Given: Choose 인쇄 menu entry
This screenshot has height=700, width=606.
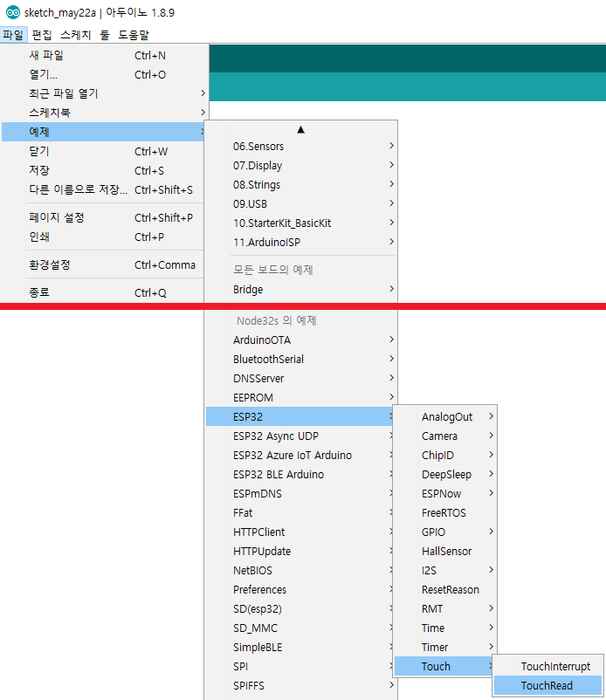Looking at the screenshot, I should (x=103, y=237).
